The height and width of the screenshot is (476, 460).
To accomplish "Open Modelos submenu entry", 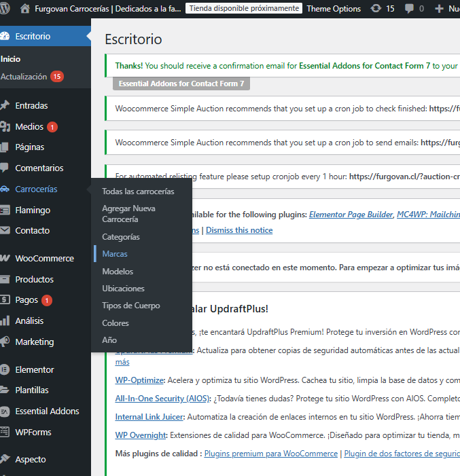I will click(118, 272).
